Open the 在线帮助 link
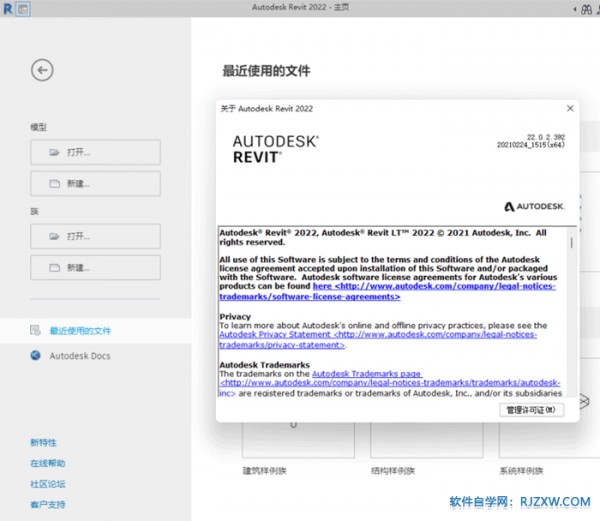600x521 pixels. coord(48,463)
